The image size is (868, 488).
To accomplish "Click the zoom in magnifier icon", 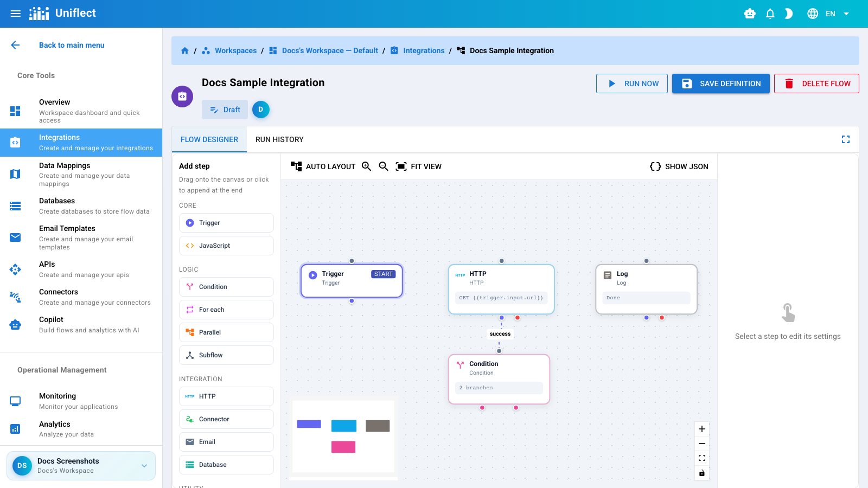I will click(x=367, y=166).
